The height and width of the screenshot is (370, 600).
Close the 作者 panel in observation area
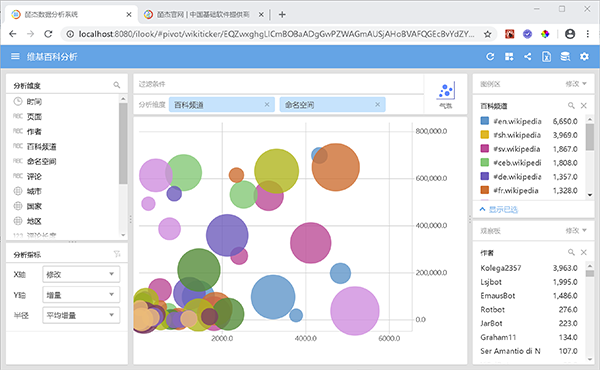[x=584, y=252]
